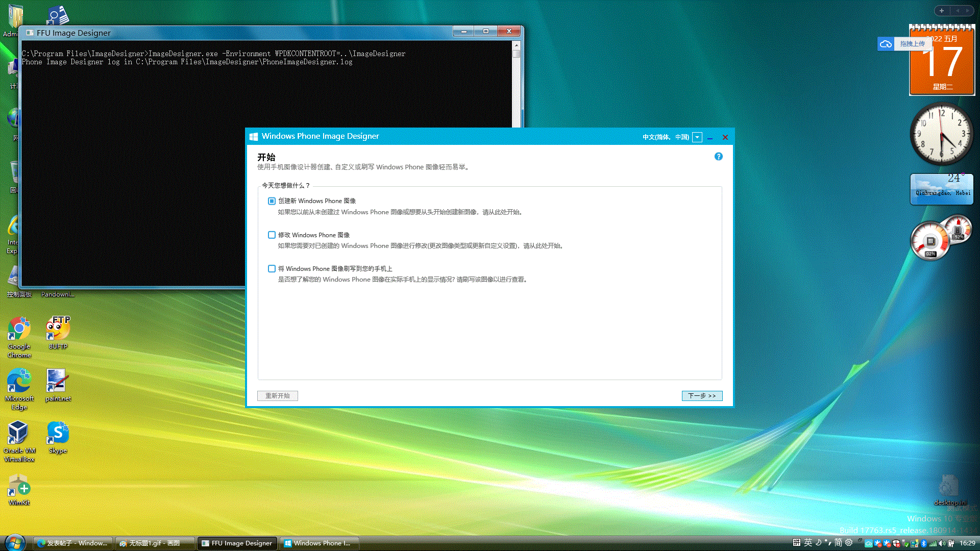The width and height of the screenshot is (980, 551).
Task: Open the paint.net desktop shortcut
Action: click(57, 382)
